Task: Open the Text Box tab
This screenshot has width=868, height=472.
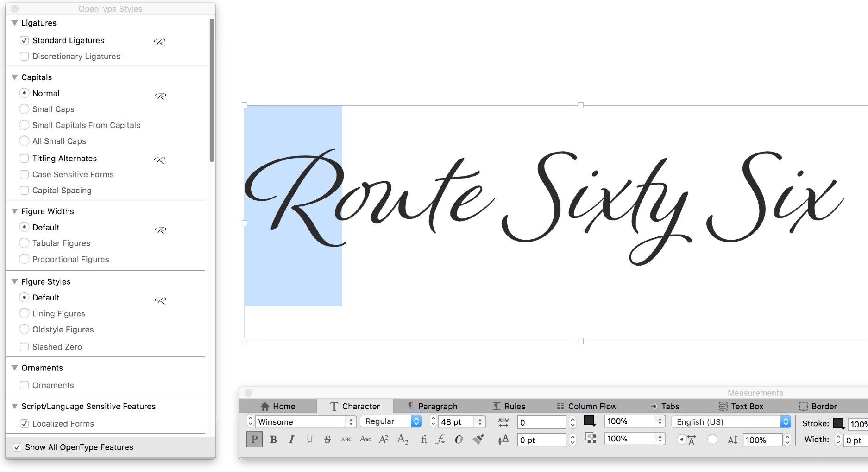Action: tap(741, 407)
